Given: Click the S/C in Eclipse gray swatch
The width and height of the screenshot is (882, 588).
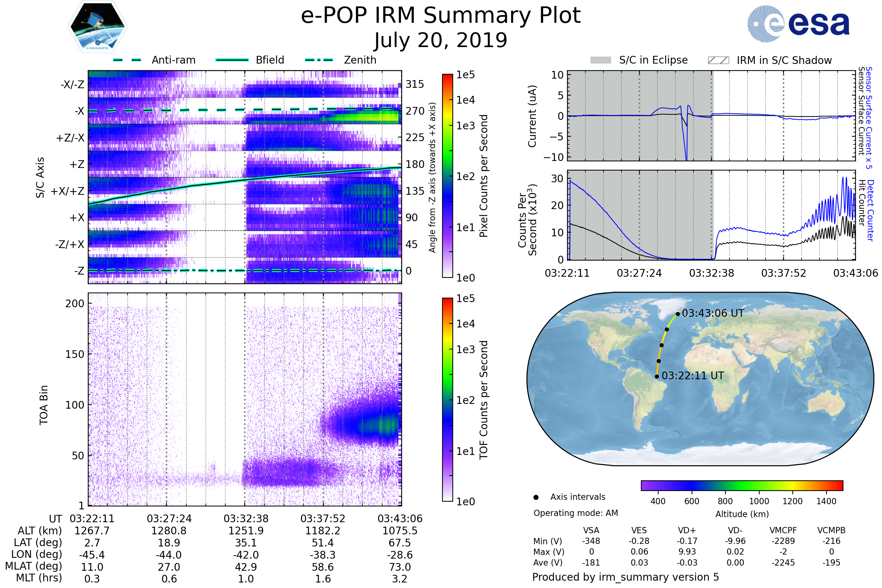Looking at the screenshot, I should point(600,60).
